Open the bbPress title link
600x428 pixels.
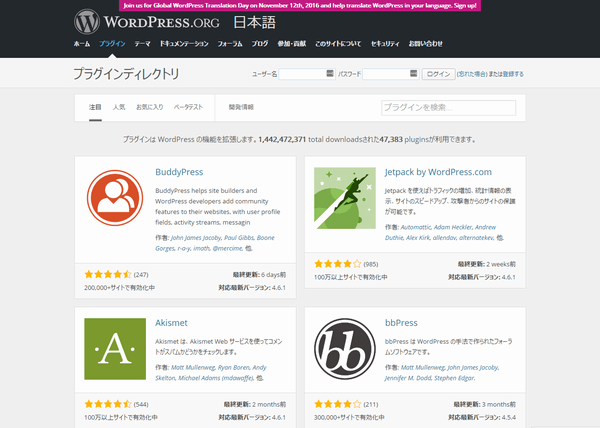[x=401, y=323]
